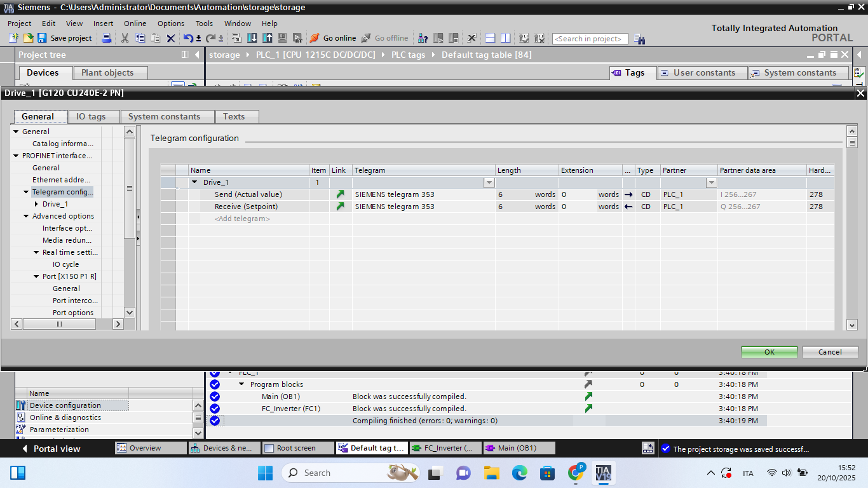Expand the Drive_1 node under Telegram configuration
The height and width of the screenshot is (488, 868).
tap(36, 204)
